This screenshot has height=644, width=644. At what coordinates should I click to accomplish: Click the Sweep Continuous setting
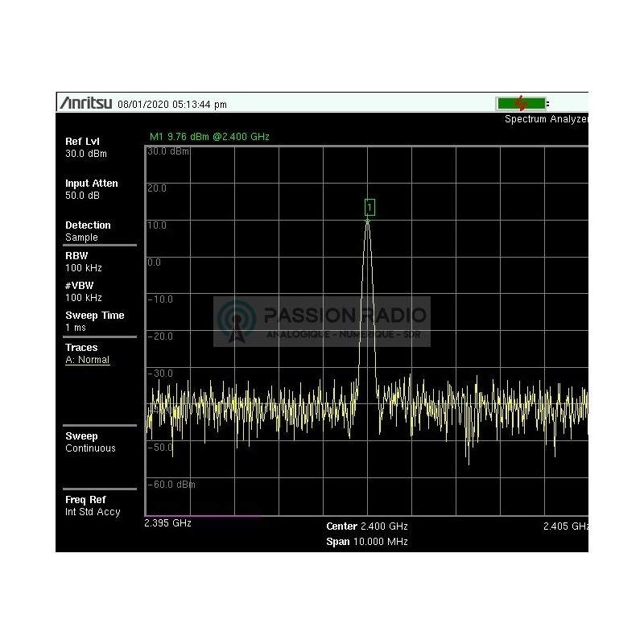90,442
